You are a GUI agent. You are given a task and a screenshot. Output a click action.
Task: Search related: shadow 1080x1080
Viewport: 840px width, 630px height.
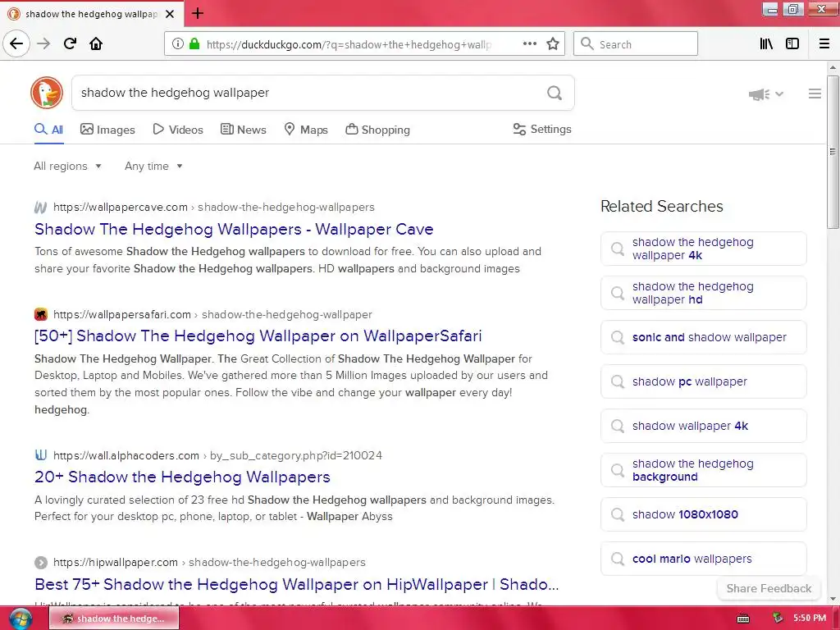coord(703,514)
